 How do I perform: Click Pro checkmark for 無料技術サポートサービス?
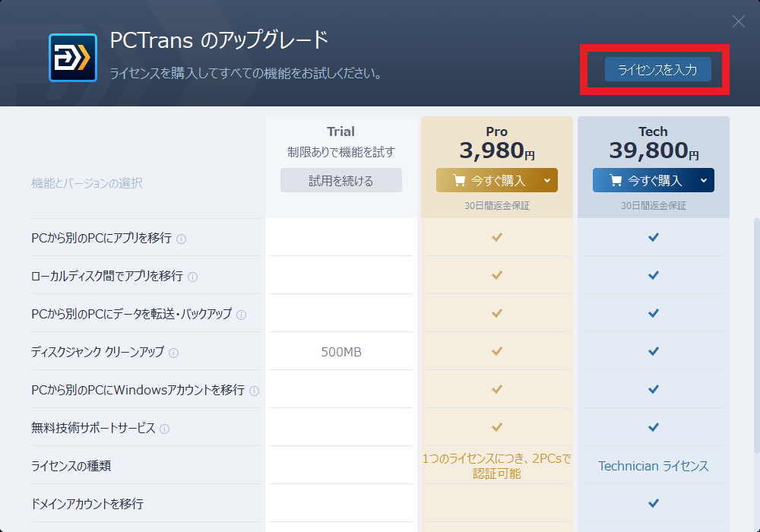click(x=497, y=427)
